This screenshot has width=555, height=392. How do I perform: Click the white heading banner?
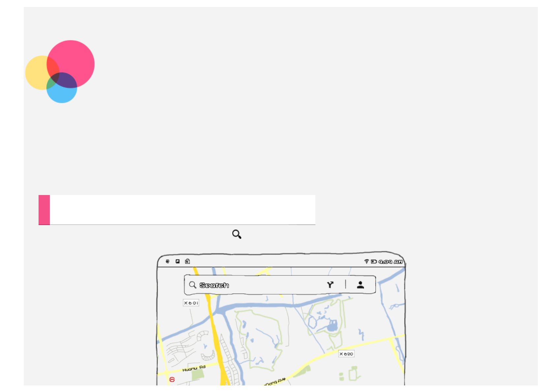[183, 210]
